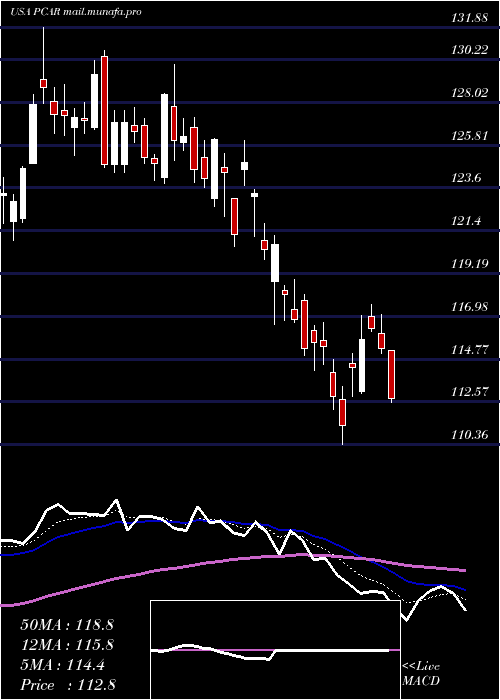The height and width of the screenshot is (700, 500).
Task: Select the 130.22 price axis label
Action: tap(469, 50)
